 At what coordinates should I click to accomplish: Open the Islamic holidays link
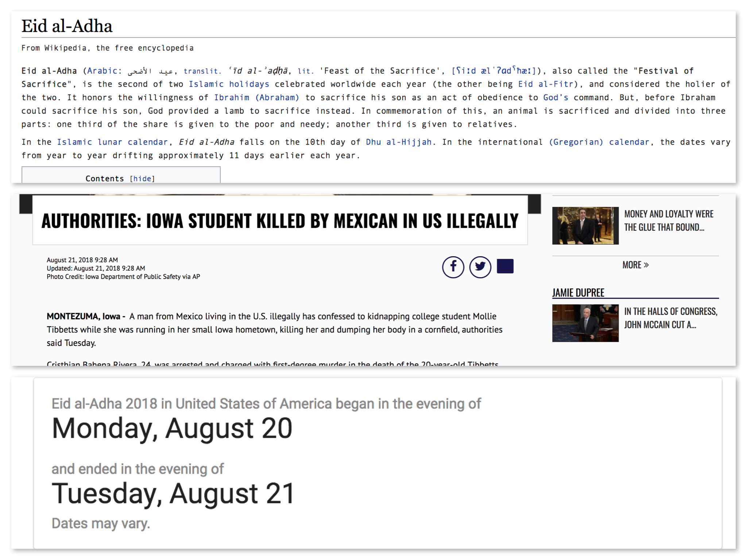[x=229, y=84]
